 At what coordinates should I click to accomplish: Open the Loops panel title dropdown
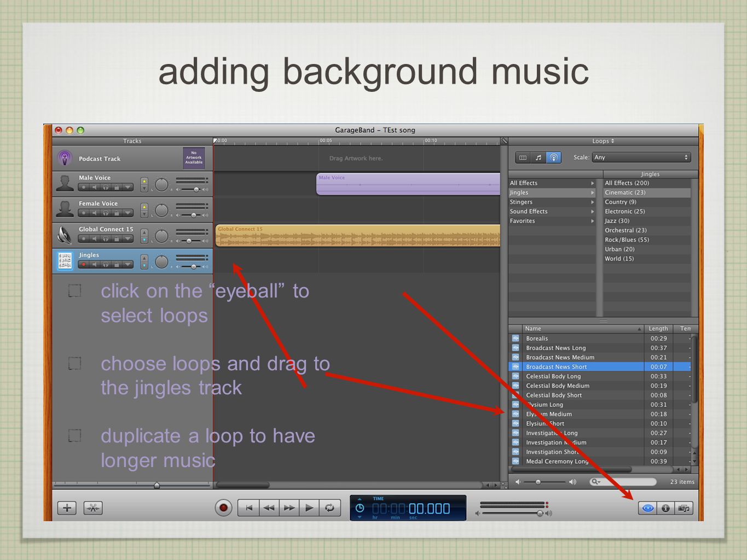[x=603, y=141]
